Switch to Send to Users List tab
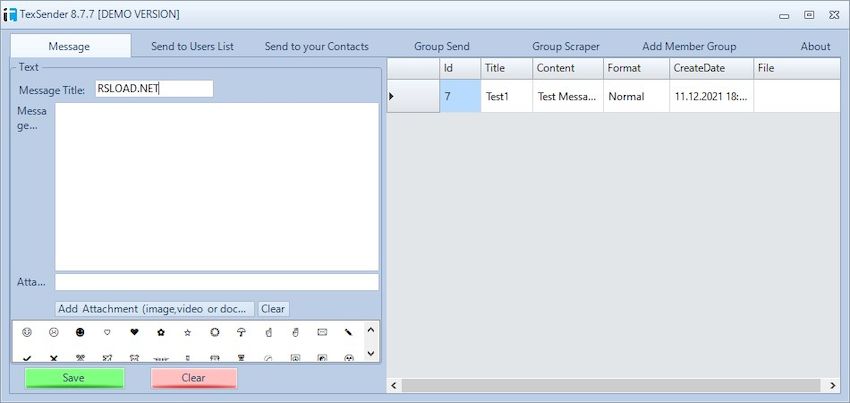The width and height of the screenshot is (850, 403). coord(192,47)
